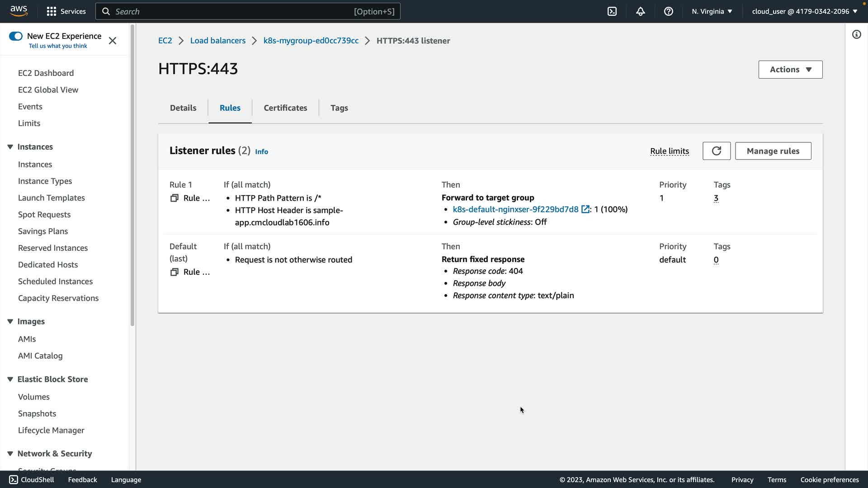Open the help question mark icon

click(x=668, y=11)
